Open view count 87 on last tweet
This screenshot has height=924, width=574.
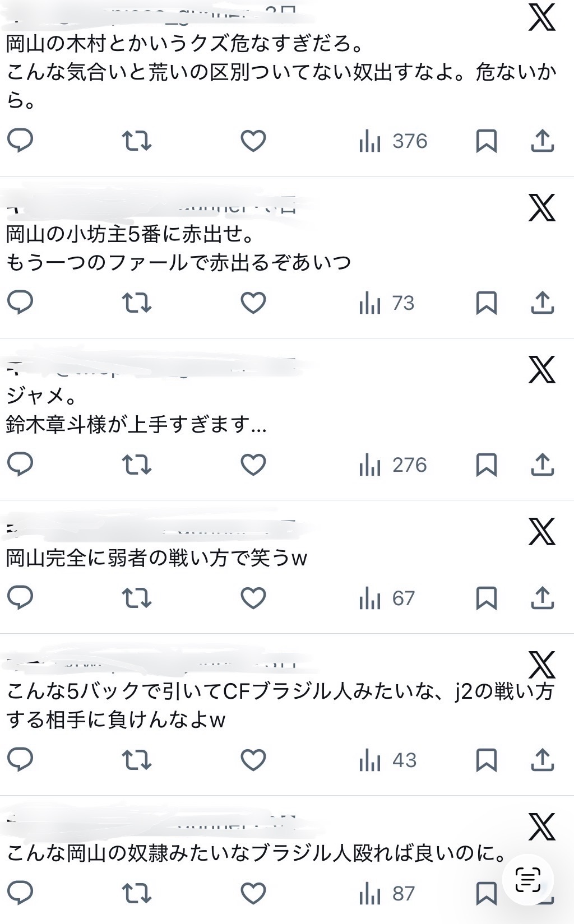387,894
